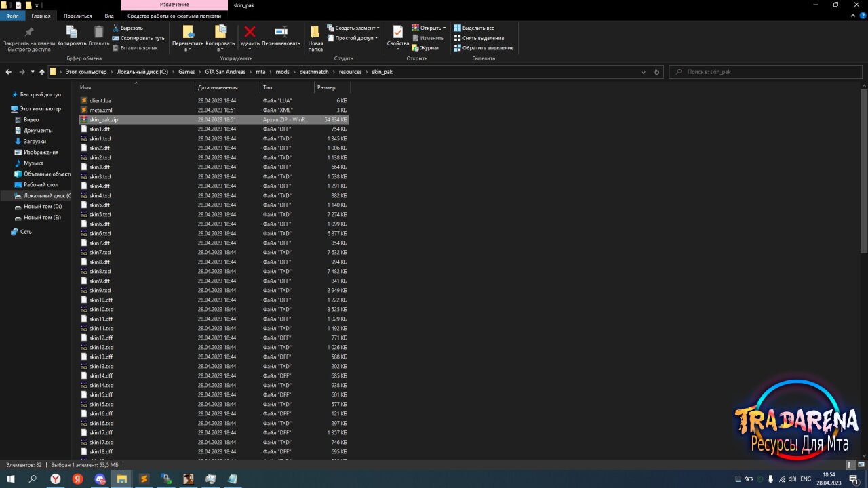Open the quick access toolbar customize dropdown
Screen dimensions: 868x488
click(35, 5)
